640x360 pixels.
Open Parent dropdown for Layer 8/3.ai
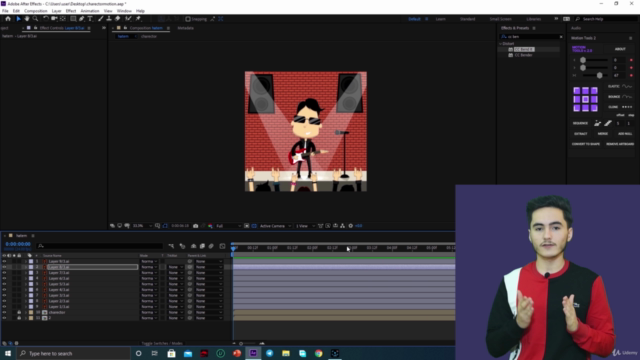tap(209, 267)
